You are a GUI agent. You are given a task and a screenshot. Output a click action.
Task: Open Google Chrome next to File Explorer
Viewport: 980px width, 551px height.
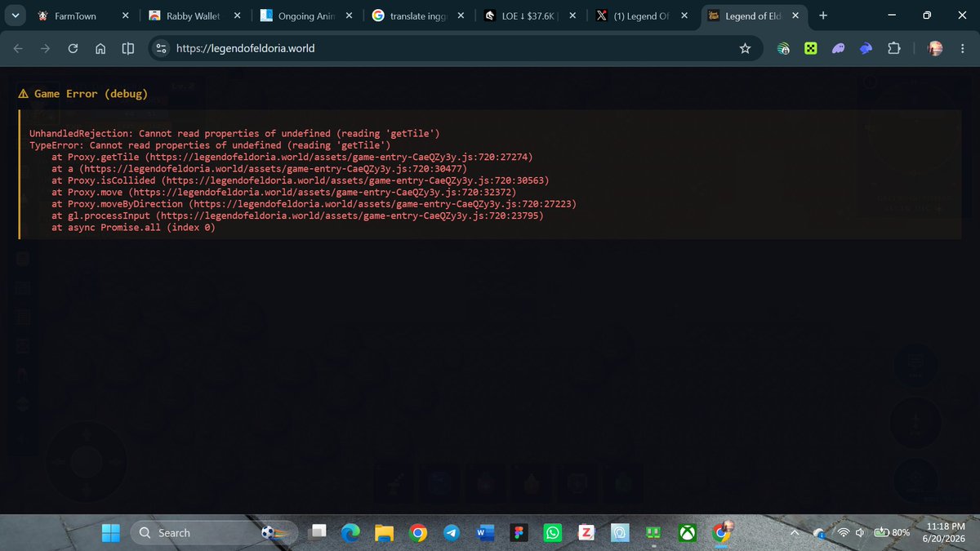pyautogui.click(x=418, y=533)
